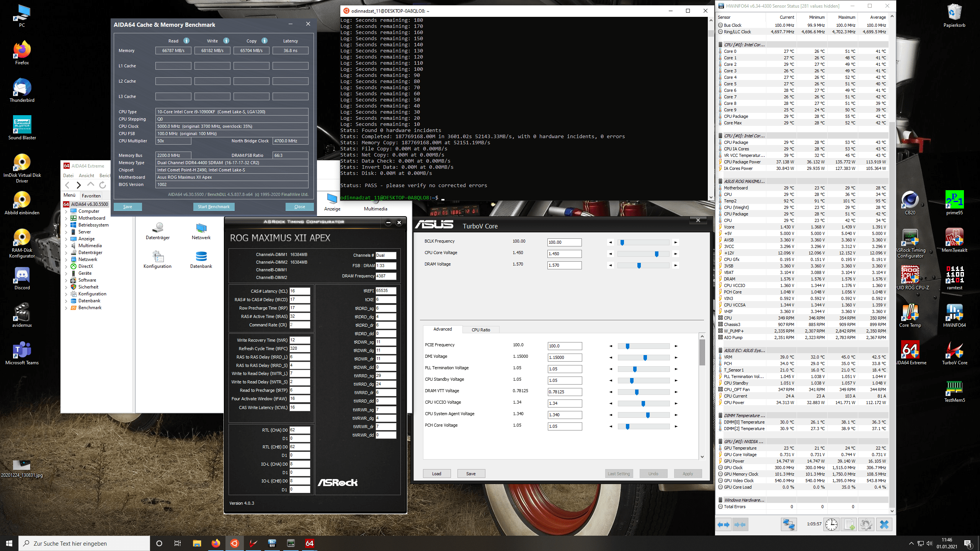Show hidden system tray icons chevron

[x=911, y=543]
